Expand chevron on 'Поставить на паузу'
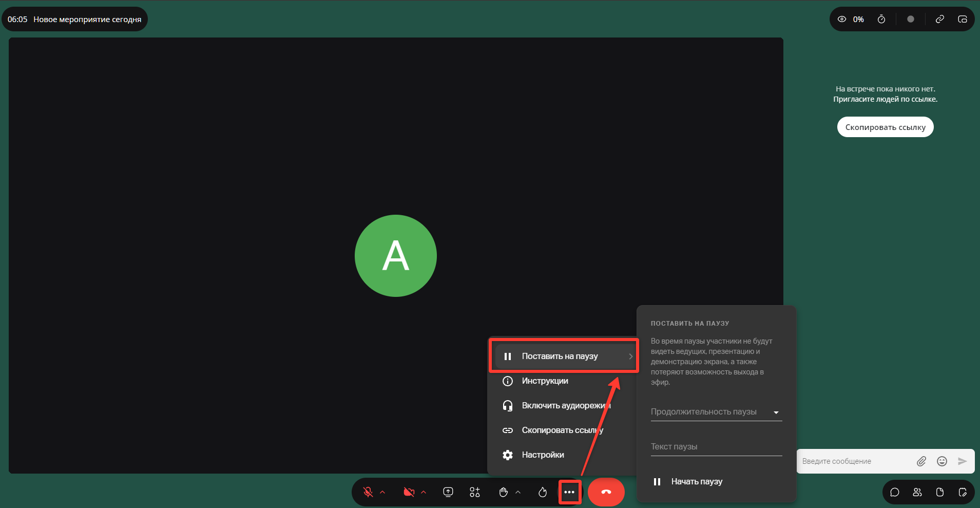This screenshot has width=980, height=508. (x=630, y=356)
